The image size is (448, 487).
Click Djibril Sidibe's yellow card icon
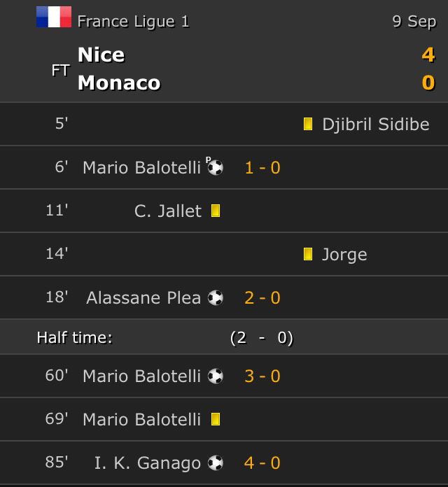pos(308,125)
